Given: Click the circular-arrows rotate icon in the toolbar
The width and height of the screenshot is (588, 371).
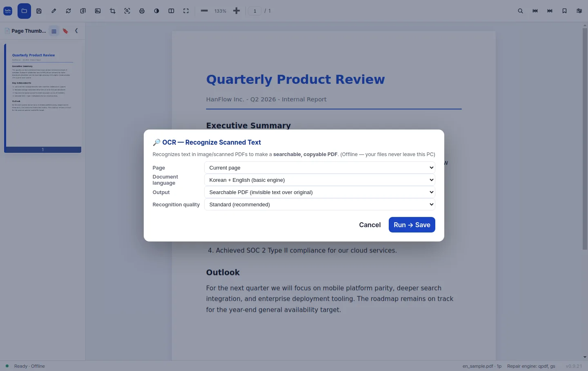Looking at the screenshot, I should pos(69,11).
